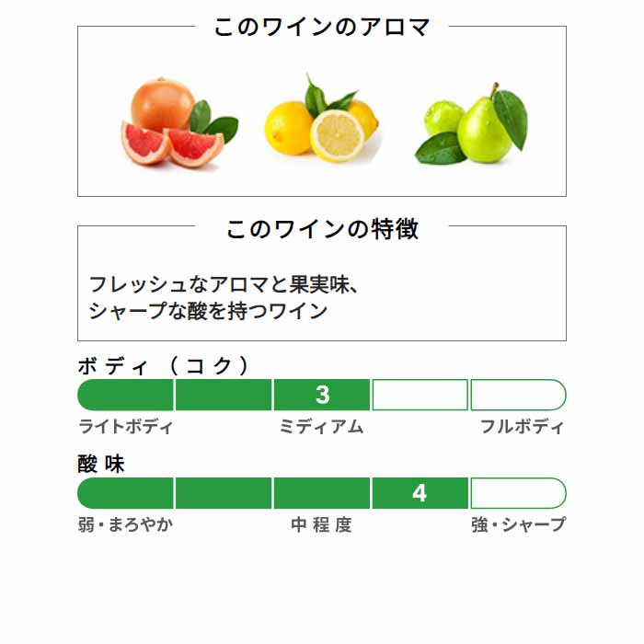Screen dimensions: 644x644
Task: Click the 酸味 label
Action: click(101, 464)
